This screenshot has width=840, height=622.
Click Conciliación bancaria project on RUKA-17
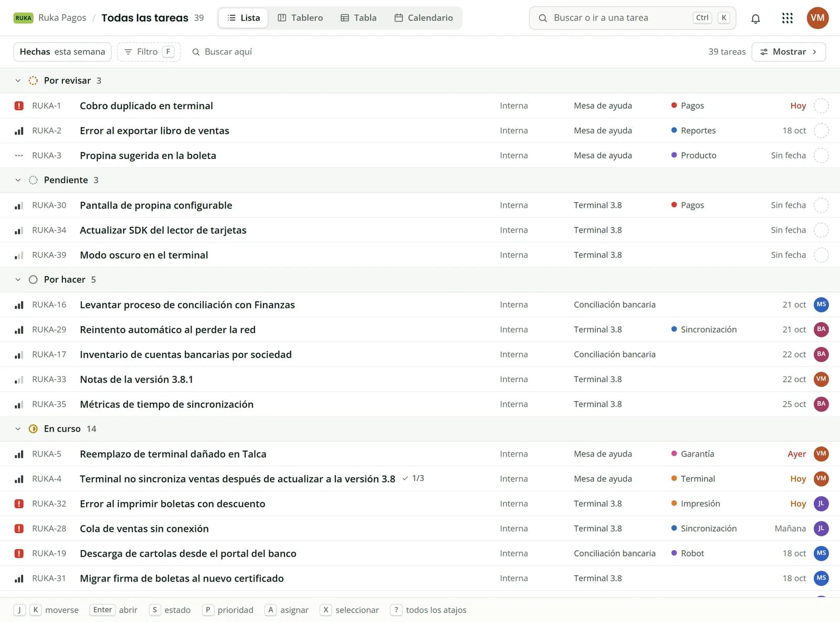coord(615,354)
